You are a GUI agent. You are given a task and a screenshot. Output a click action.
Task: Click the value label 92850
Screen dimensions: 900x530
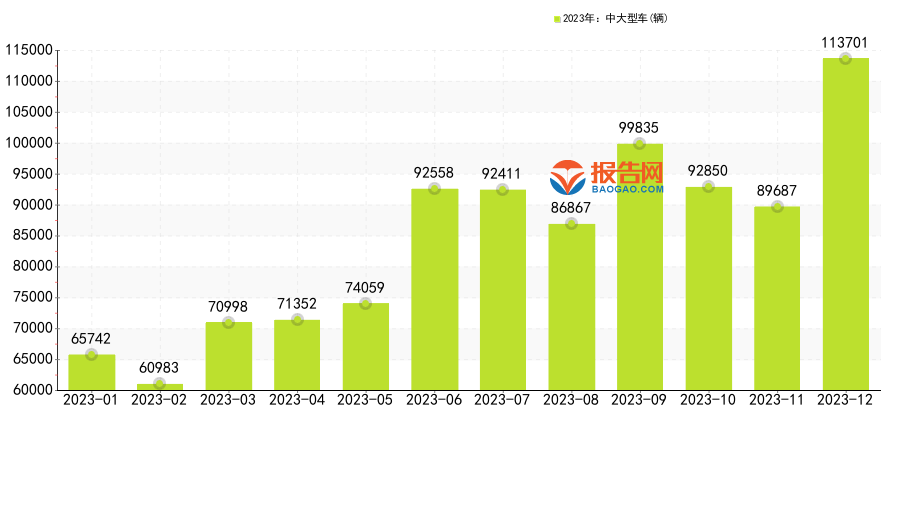(708, 171)
